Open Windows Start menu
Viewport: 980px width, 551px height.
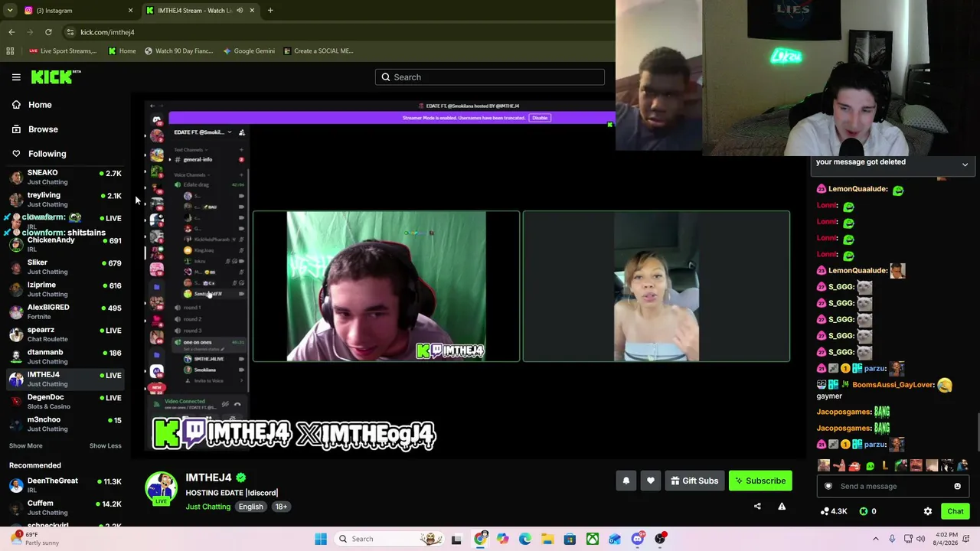321,539
